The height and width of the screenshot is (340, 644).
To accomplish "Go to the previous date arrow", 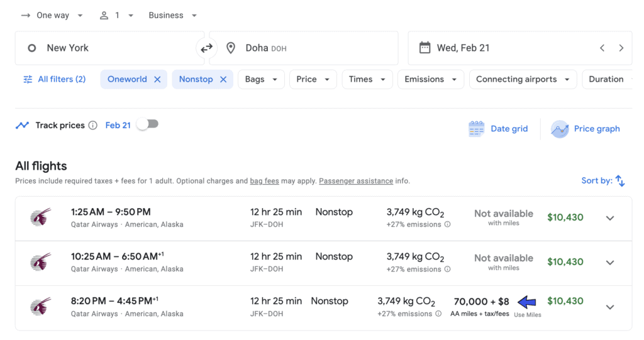I will click(x=602, y=48).
